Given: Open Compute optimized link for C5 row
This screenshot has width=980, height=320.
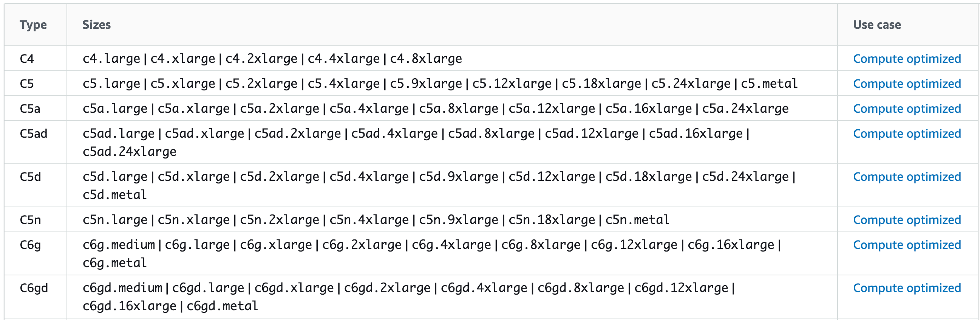Looking at the screenshot, I should tap(907, 84).
